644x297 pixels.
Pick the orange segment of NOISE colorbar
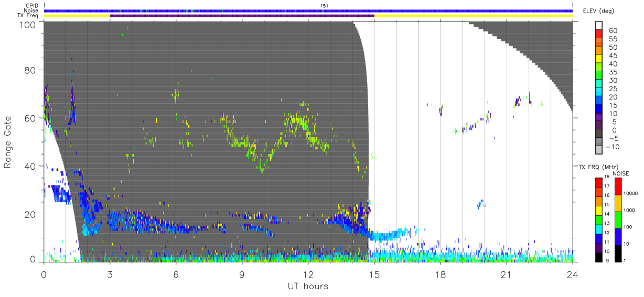point(618,203)
